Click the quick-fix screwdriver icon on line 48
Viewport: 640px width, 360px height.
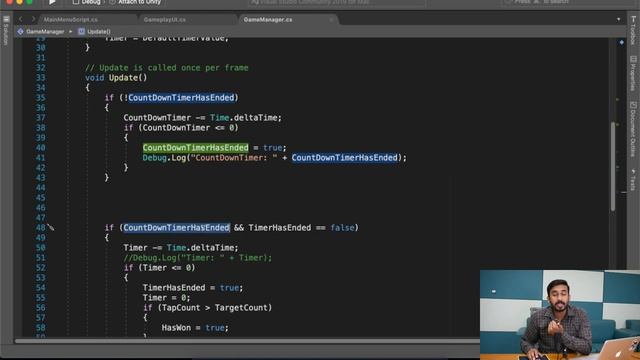51,227
